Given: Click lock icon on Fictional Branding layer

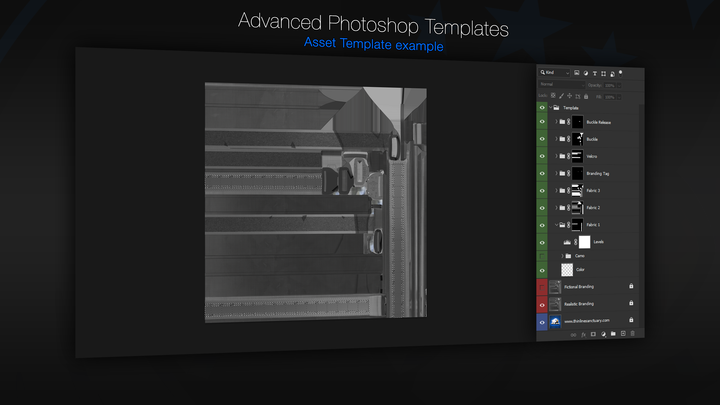Looking at the screenshot, I should 631,286.
